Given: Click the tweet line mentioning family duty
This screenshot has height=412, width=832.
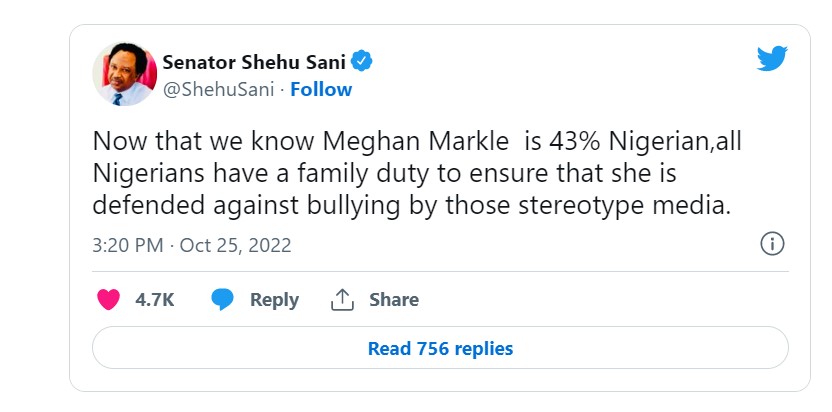Looking at the screenshot, I should pyautogui.click(x=385, y=174).
